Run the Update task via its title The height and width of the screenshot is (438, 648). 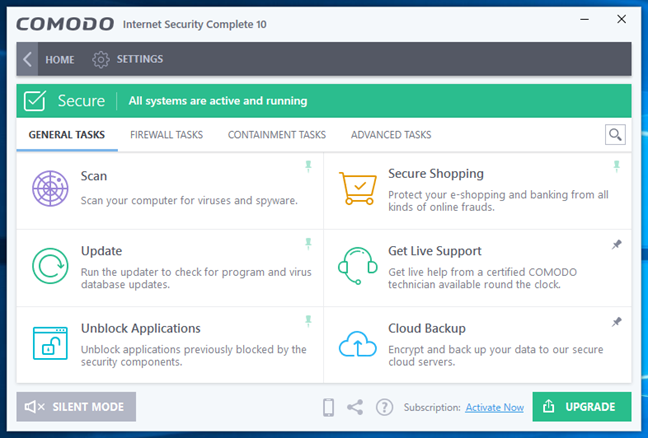[101, 251]
